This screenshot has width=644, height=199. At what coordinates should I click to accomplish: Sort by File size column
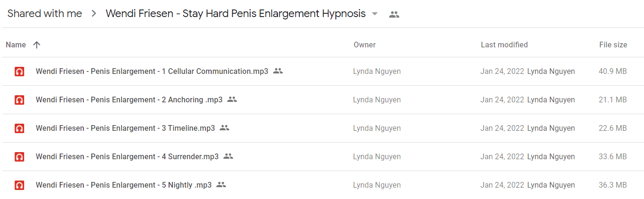[x=613, y=45]
